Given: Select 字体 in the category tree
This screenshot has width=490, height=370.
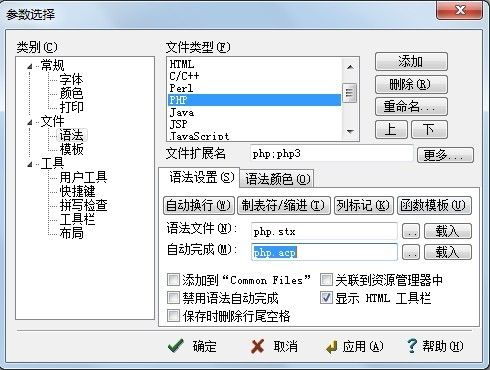Looking at the screenshot, I should (x=71, y=79).
